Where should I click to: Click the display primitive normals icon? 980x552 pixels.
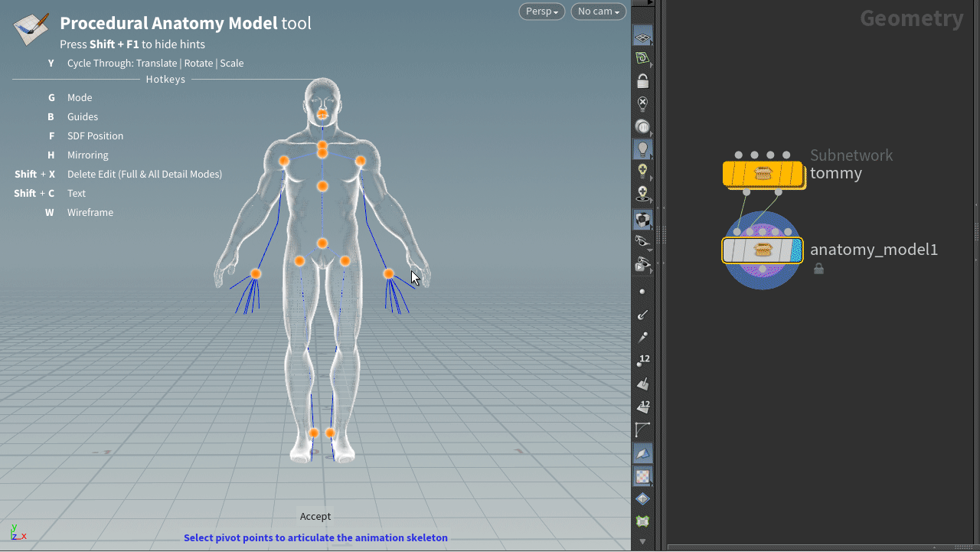(642, 384)
